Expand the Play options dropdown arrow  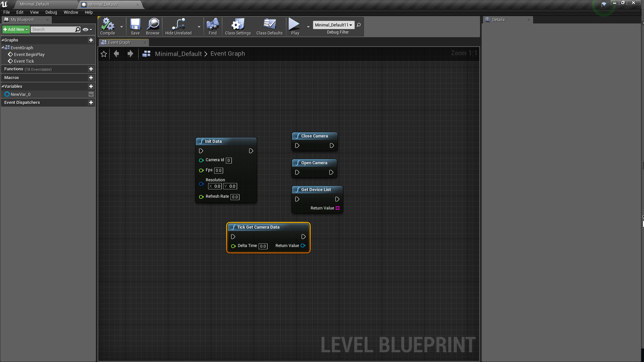309,26
